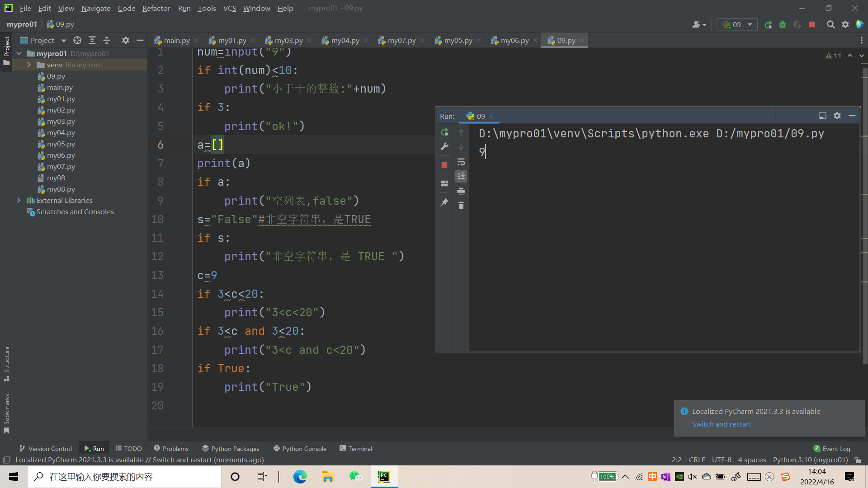Open the TODO tool window

click(x=128, y=448)
